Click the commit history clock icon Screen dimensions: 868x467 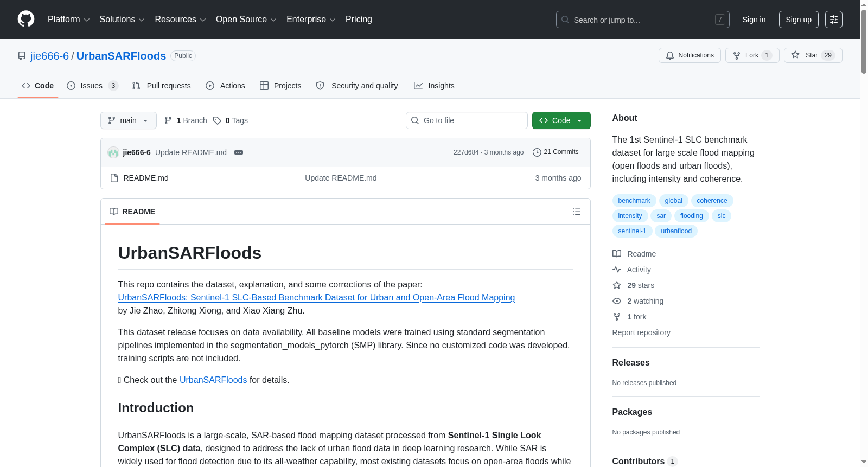[x=537, y=152]
